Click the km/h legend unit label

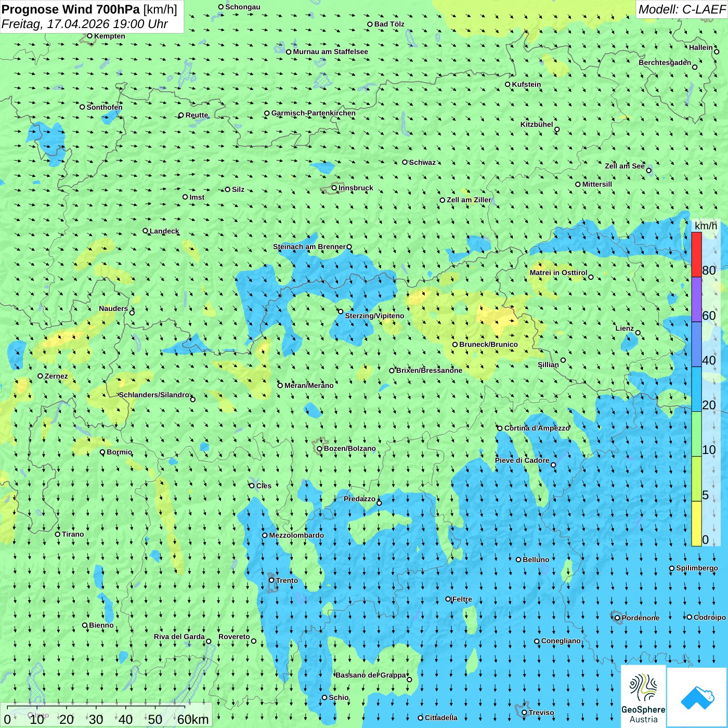tap(706, 226)
